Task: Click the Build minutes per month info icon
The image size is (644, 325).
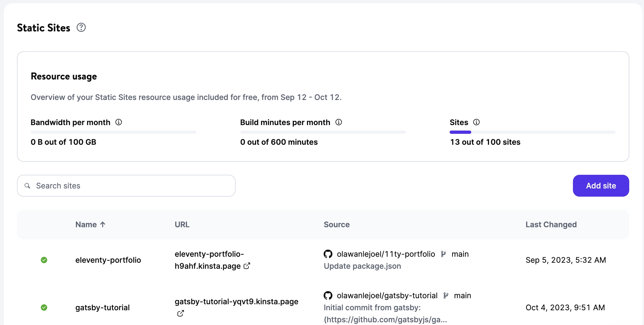Action: pyautogui.click(x=339, y=122)
